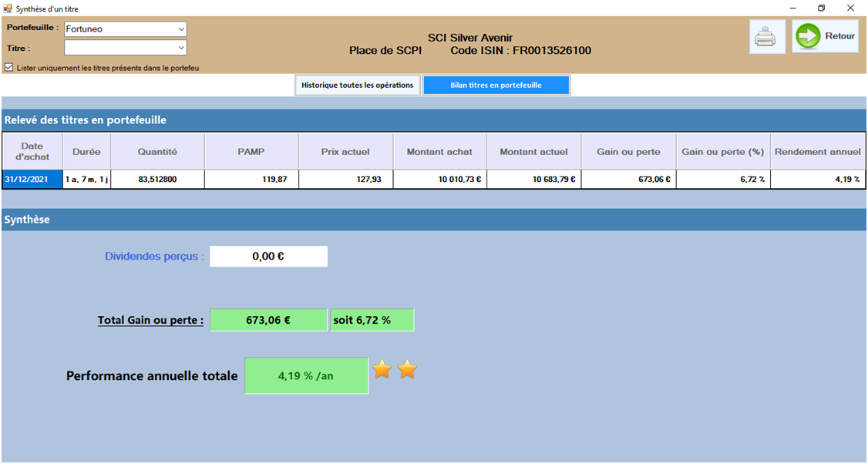Restore down the window
Screen dimensions: 868x464
coord(822,8)
